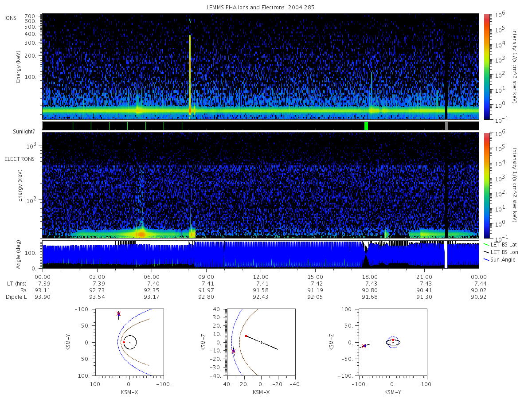The height and width of the screenshot is (399, 532).
Task: Click the red dot in KSM-X/KSM-Z plot
Action: pos(246,336)
